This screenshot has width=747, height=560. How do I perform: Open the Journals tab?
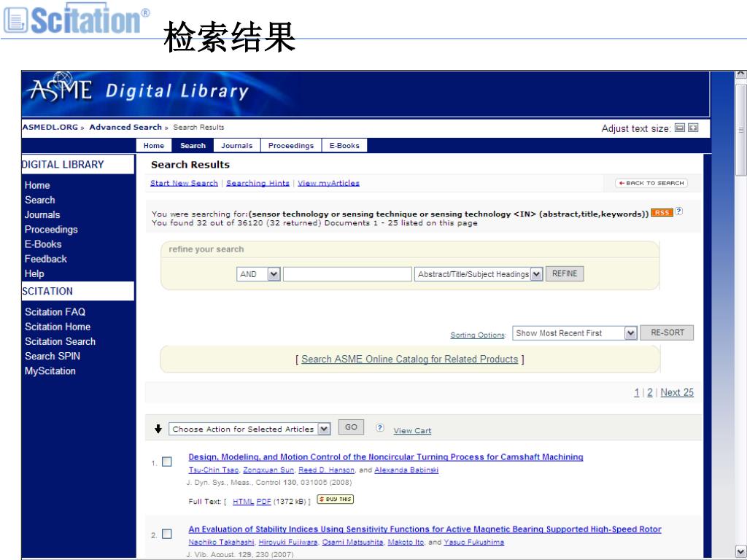pyautogui.click(x=237, y=146)
